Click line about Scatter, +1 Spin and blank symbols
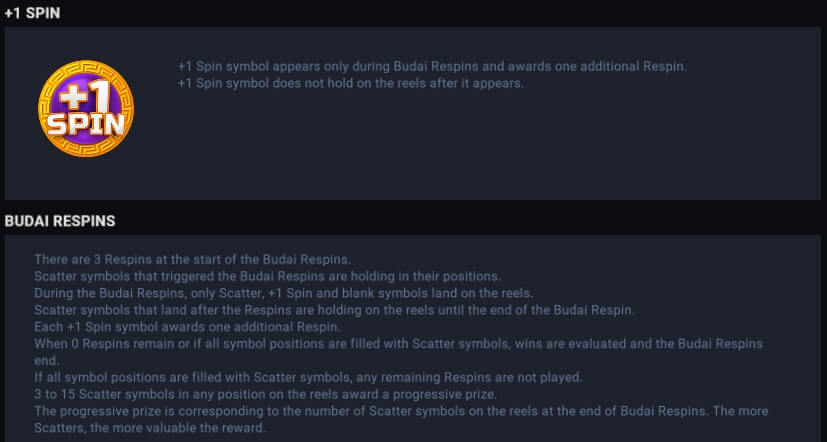 [x=284, y=293]
